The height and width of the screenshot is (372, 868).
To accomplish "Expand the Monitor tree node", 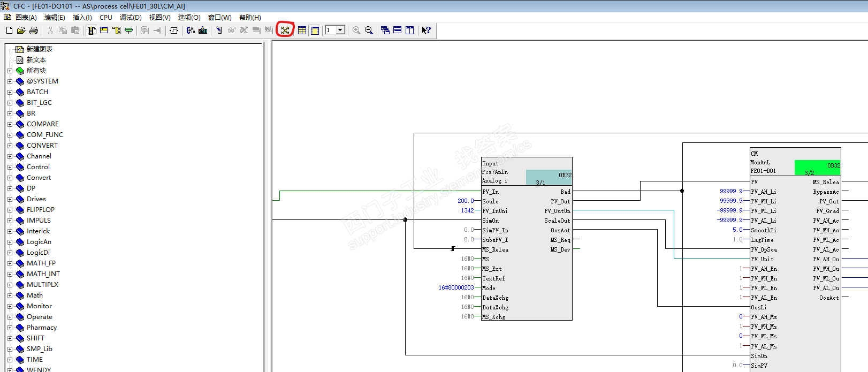I will pos(10,306).
